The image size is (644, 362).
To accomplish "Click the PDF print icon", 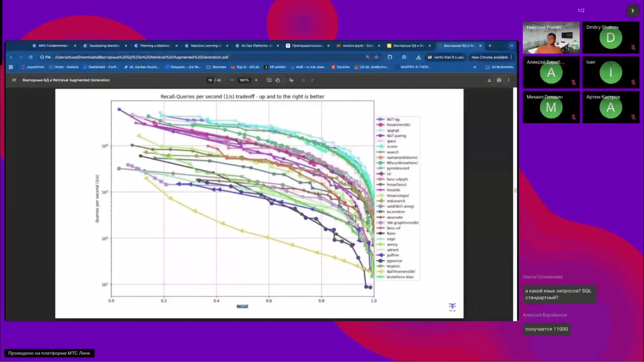I will pos(499,80).
